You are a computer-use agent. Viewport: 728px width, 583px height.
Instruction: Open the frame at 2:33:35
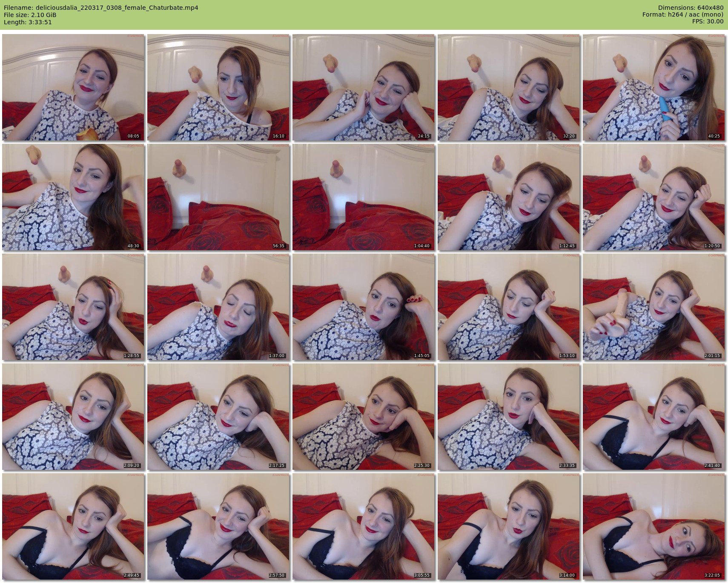click(509, 417)
